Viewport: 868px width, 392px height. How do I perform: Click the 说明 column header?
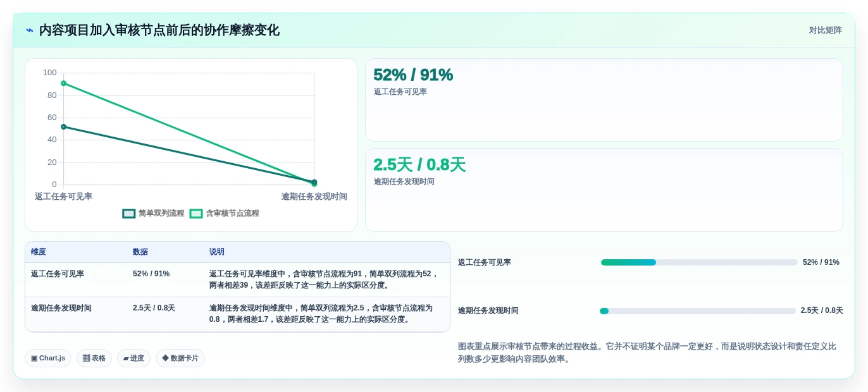[217, 252]
